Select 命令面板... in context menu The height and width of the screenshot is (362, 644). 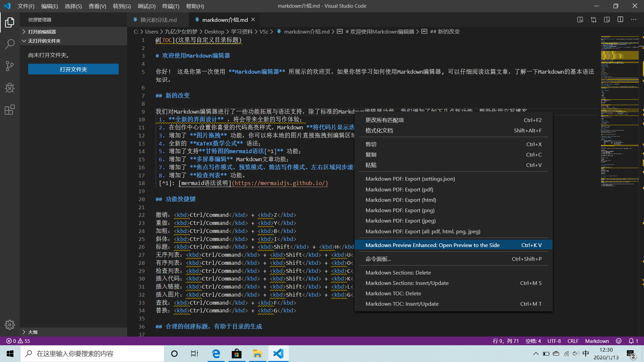(x=453, y=259)
